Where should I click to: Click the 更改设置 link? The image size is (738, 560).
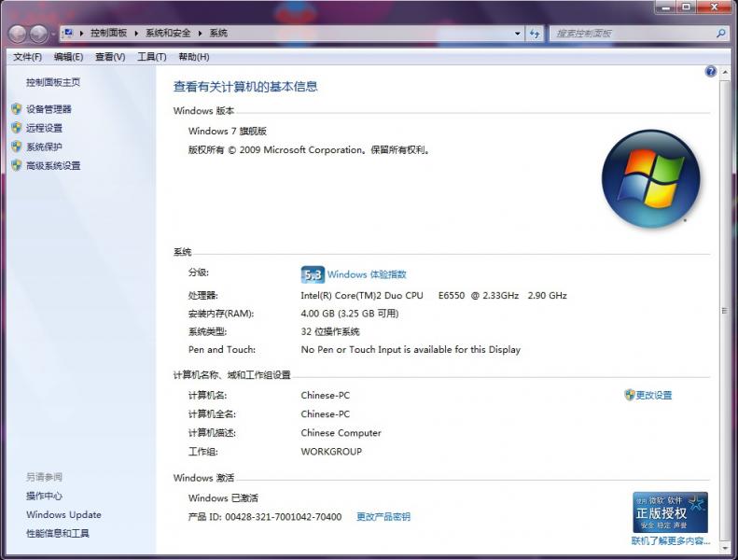[653, 395]
